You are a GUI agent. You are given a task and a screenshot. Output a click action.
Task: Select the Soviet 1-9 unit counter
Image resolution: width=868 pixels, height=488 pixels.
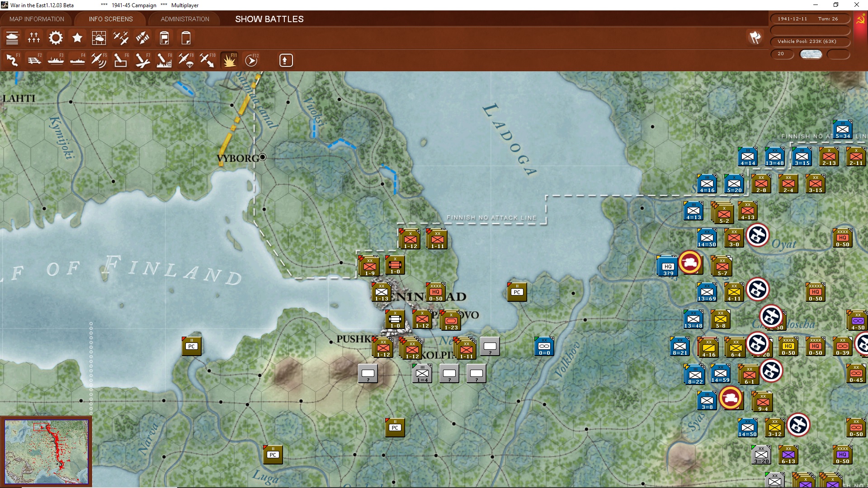[x=369, y=266]
